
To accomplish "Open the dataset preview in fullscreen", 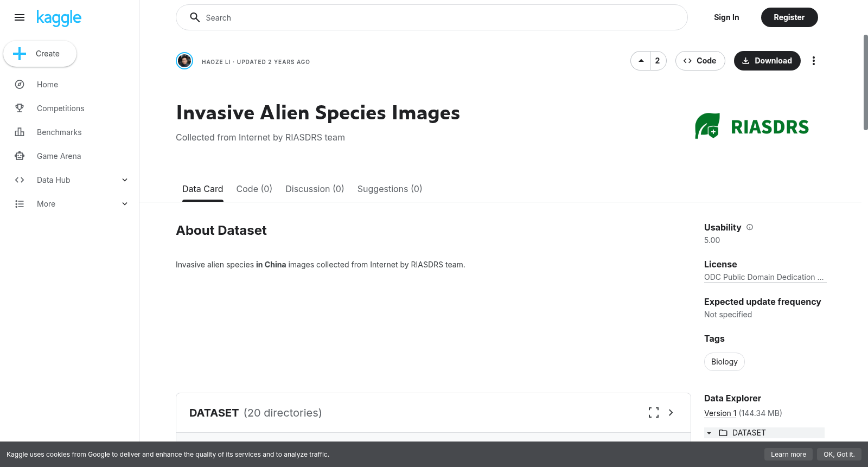I will pyautogui.click(x=654, y=413).
